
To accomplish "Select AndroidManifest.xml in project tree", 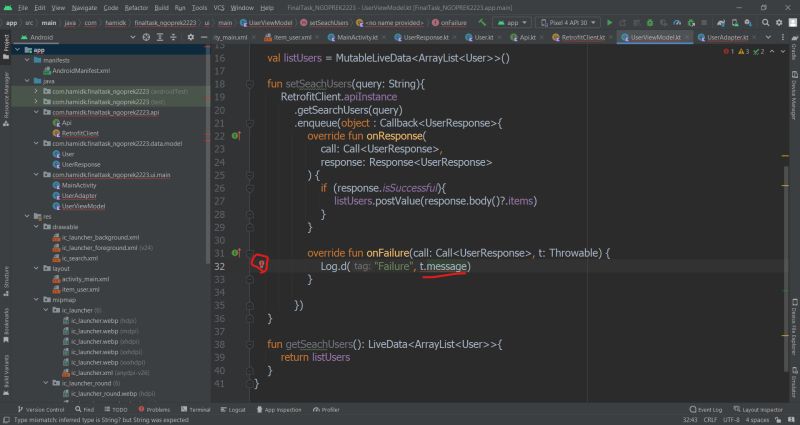I will click(81, 70).
